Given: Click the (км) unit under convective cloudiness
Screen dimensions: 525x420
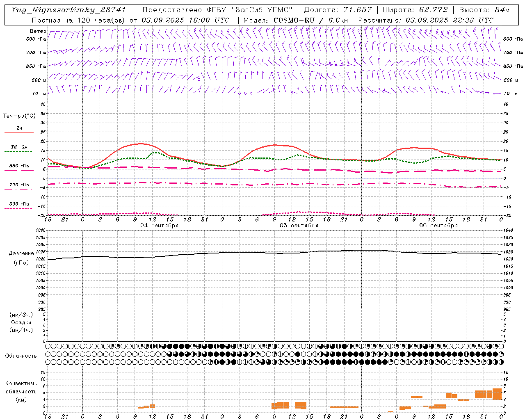Looking at the screenshot, I should (21, 399).
